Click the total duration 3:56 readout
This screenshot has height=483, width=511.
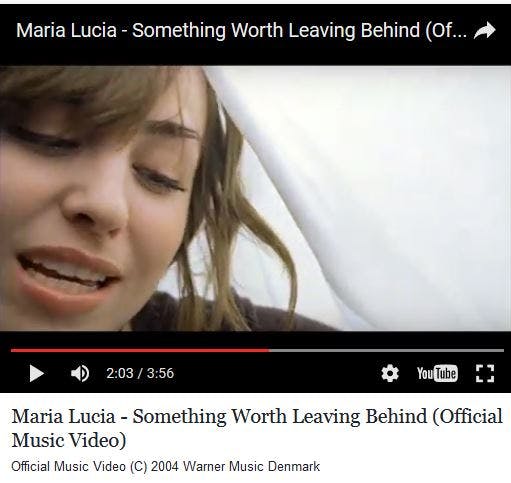[x=160, y=373]
